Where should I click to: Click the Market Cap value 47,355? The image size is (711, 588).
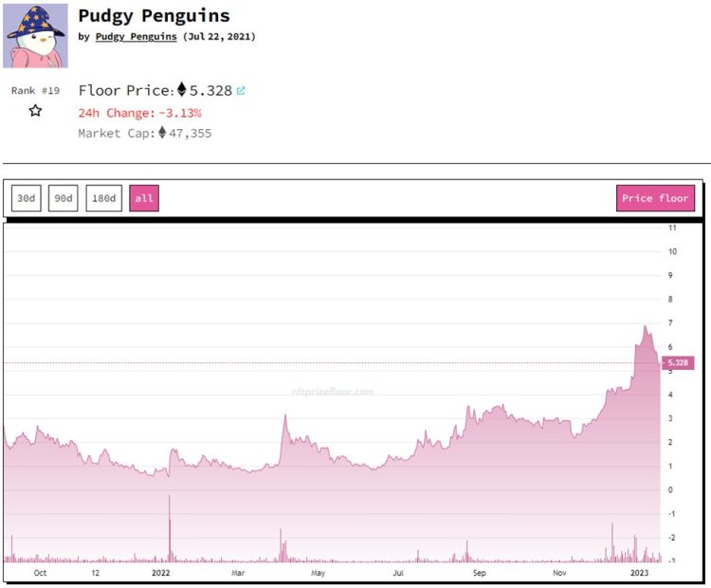[x=190, y=134]
